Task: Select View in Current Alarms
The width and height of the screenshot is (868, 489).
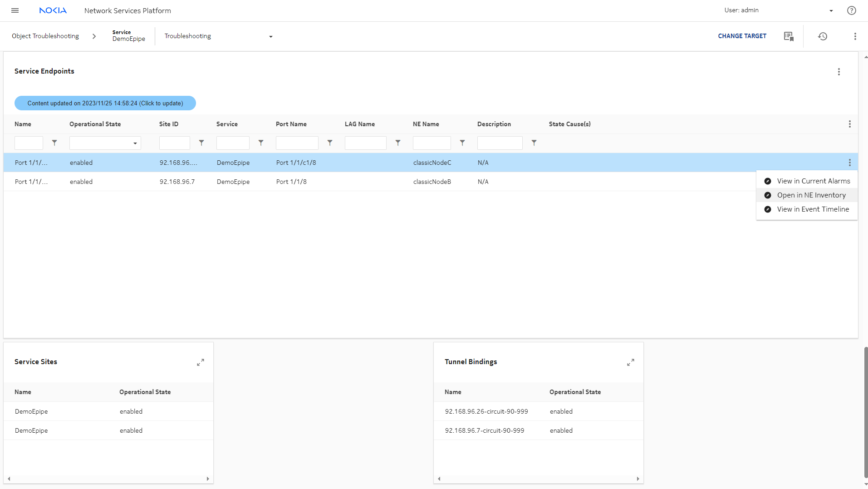Action: tap(813, 181)
